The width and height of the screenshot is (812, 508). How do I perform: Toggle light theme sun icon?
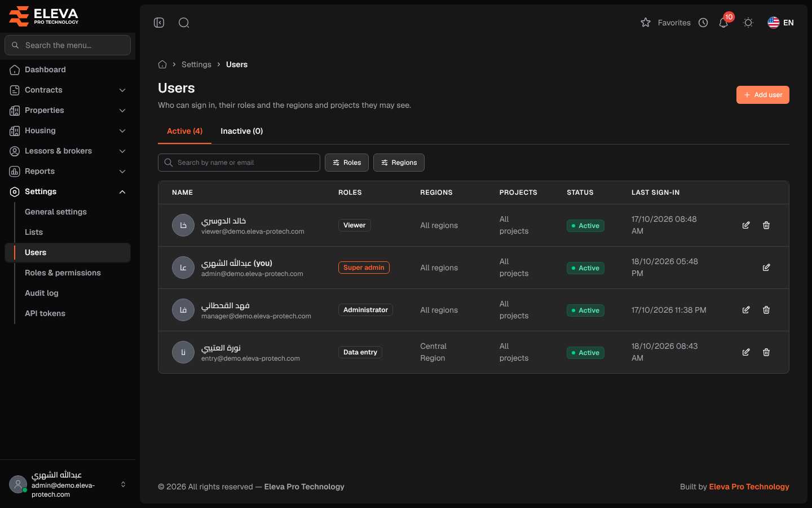click(748, 23)
